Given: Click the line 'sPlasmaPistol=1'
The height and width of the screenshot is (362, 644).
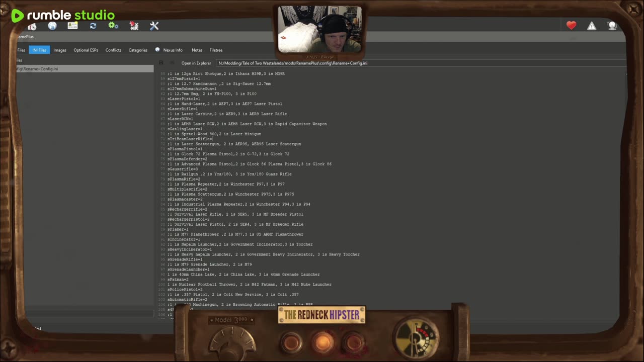Looking at the screenshot, I should point(185,149).
